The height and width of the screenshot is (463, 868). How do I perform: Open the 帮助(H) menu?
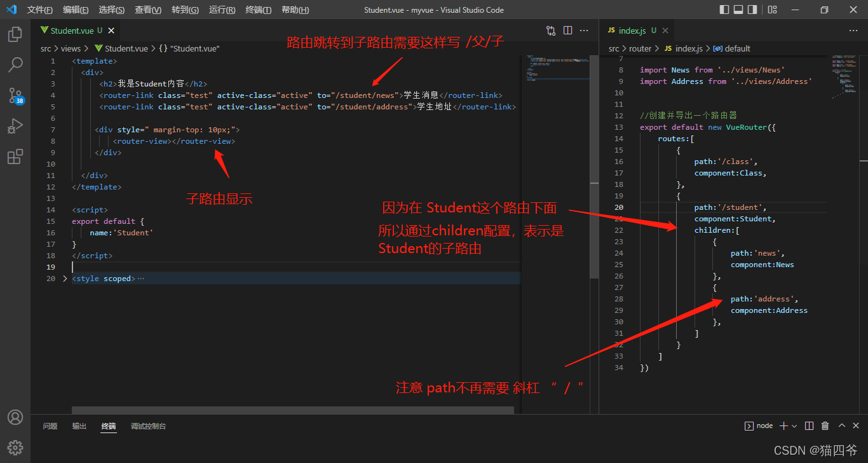(295, 10)
